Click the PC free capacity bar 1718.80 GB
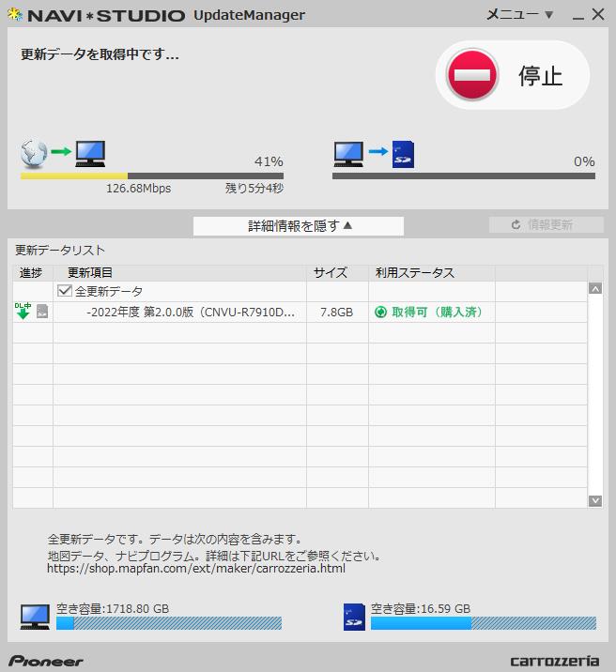Screen dimensions: 616x672 [x=169, y=623]
